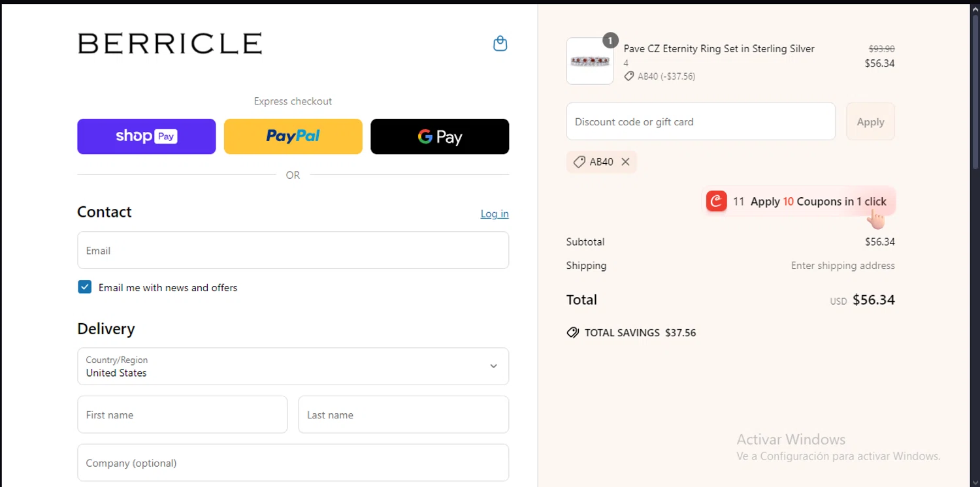Focus the Company (optional) field
This screenshot has height=487, width=980.
click(293, 463)
